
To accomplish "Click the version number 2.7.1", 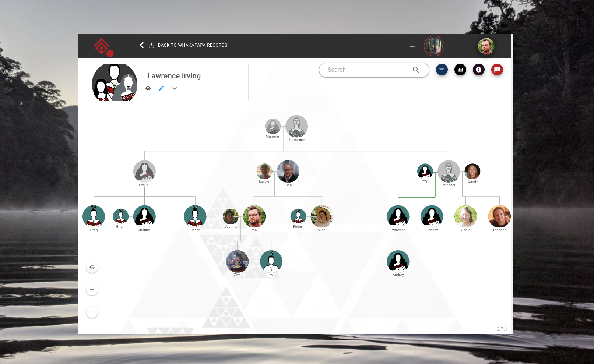I will [x=502, y=329].
